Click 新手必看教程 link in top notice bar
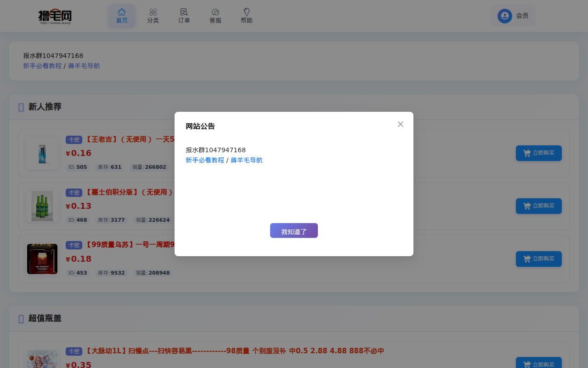588x368 pixels. [x=42, y=65]
